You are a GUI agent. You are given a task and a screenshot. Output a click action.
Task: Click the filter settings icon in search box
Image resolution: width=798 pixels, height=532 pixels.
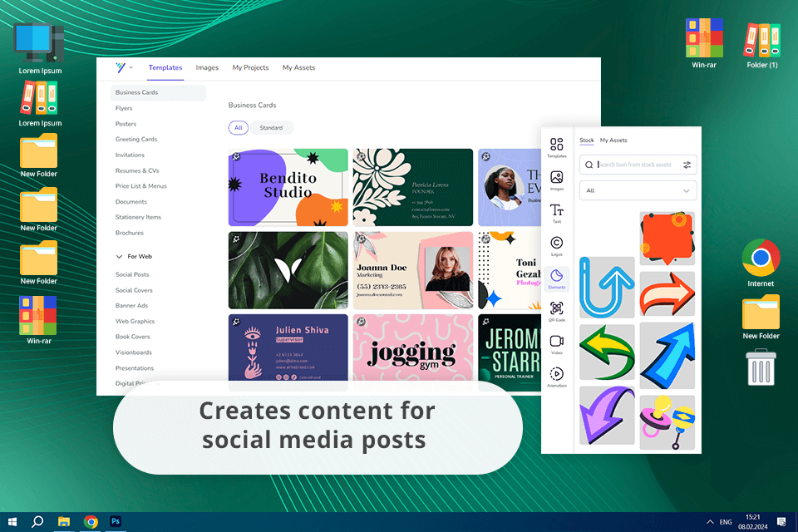click(x=687, y=165)
